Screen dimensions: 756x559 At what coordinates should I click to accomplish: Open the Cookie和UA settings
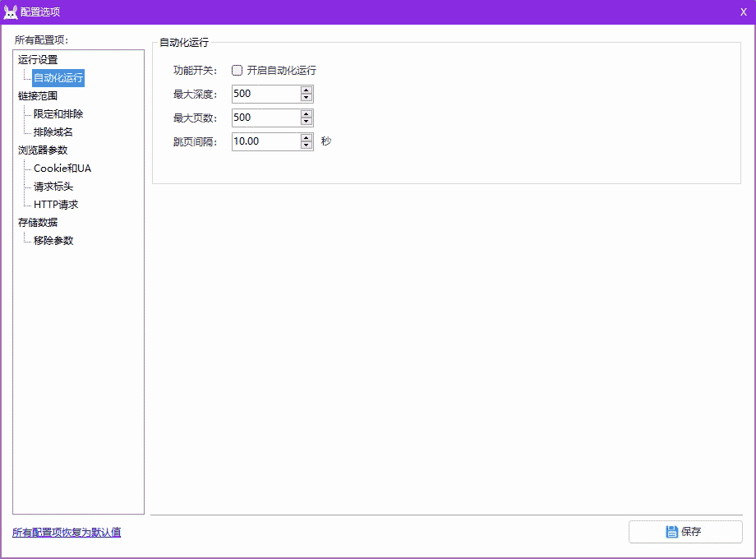point(62,169)
